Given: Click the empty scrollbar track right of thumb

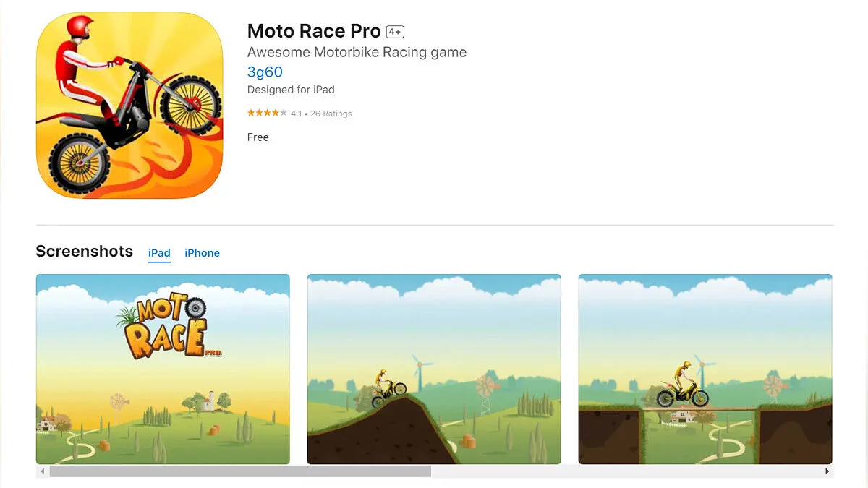Looking at the screenshot, I should 626,471.
